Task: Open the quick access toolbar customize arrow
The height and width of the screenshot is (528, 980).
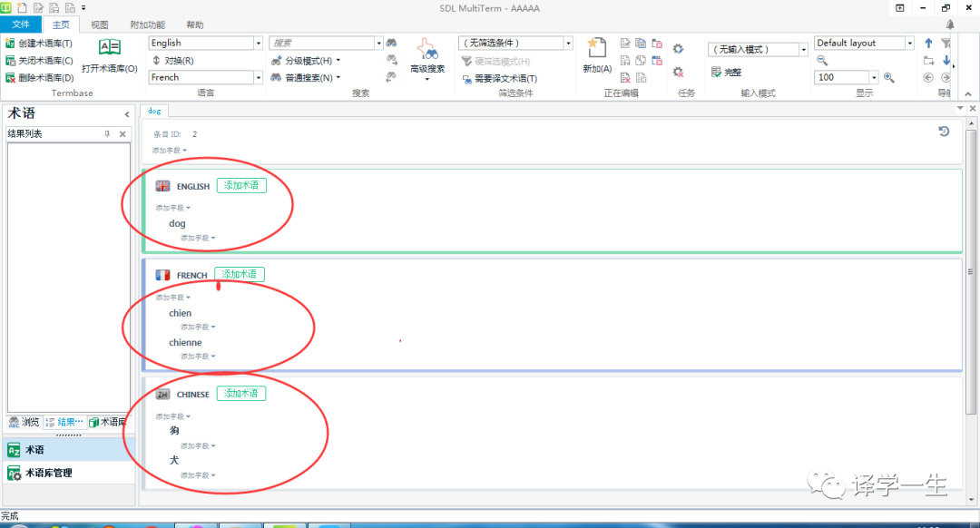Action: 83,8
